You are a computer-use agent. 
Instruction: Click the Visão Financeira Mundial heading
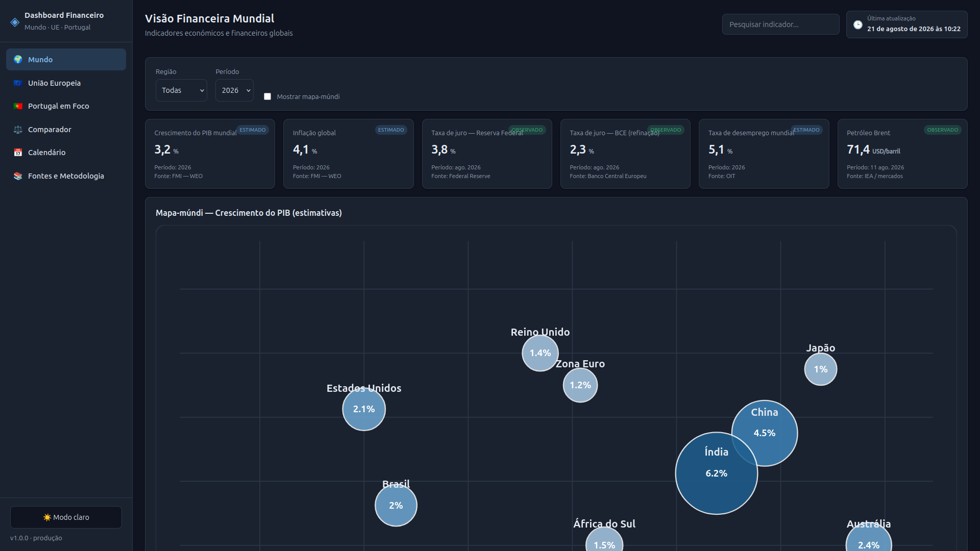point(210,19)
